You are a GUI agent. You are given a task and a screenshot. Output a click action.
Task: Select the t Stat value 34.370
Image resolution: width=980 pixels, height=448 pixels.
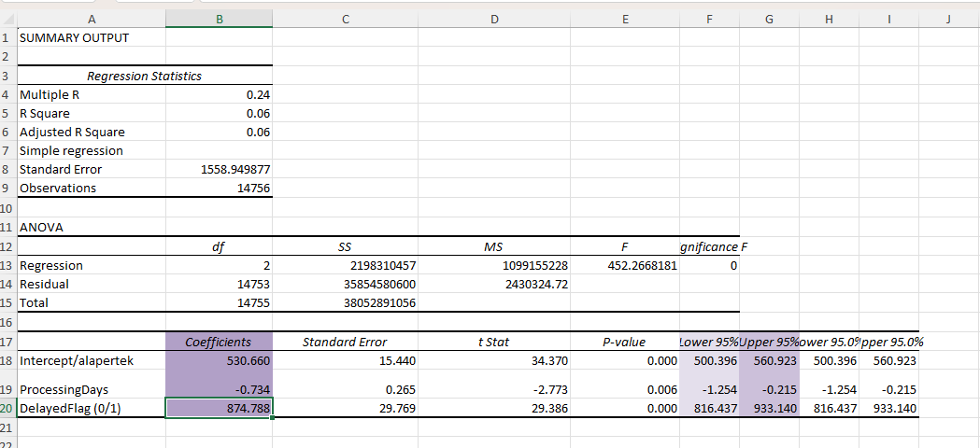pos(494,360)
